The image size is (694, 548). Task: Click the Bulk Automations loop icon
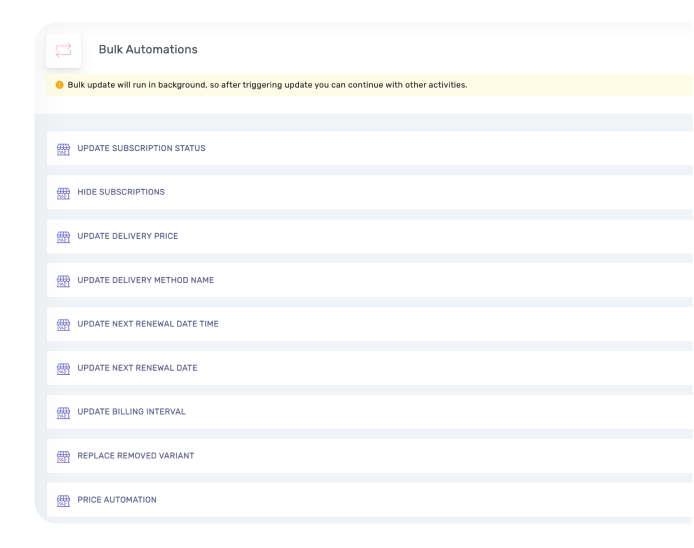pyautogui.click(x=64, y=50)
